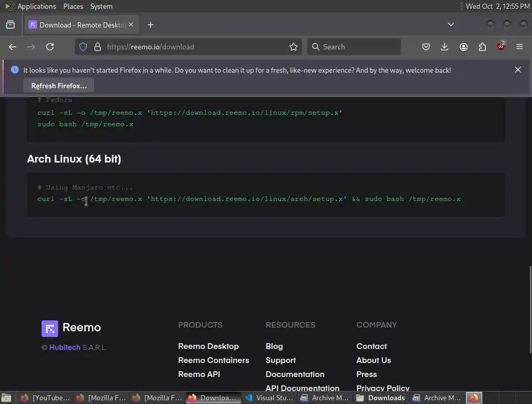
Task: Click the Search input box
Action: [354, 47]
